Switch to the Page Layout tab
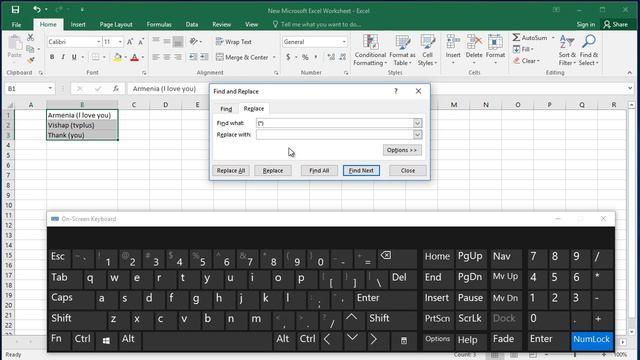 coord(116,24)
